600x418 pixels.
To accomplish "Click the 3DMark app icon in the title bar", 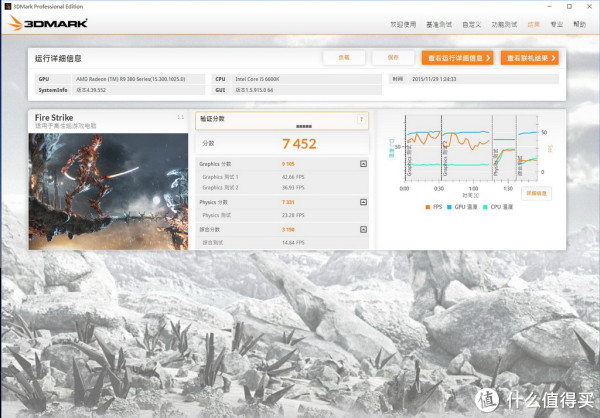I will (x=8, y=7).
